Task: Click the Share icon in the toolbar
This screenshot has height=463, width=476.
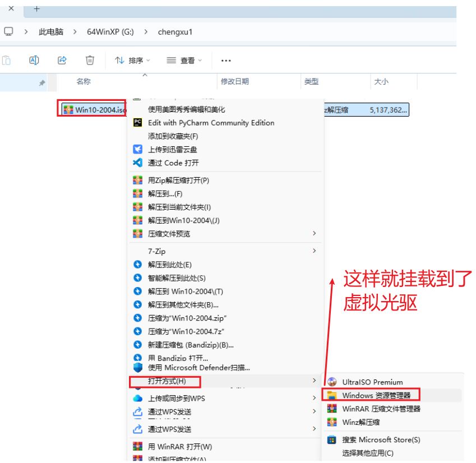Action: pyautogui.click(x=62, y=61)
